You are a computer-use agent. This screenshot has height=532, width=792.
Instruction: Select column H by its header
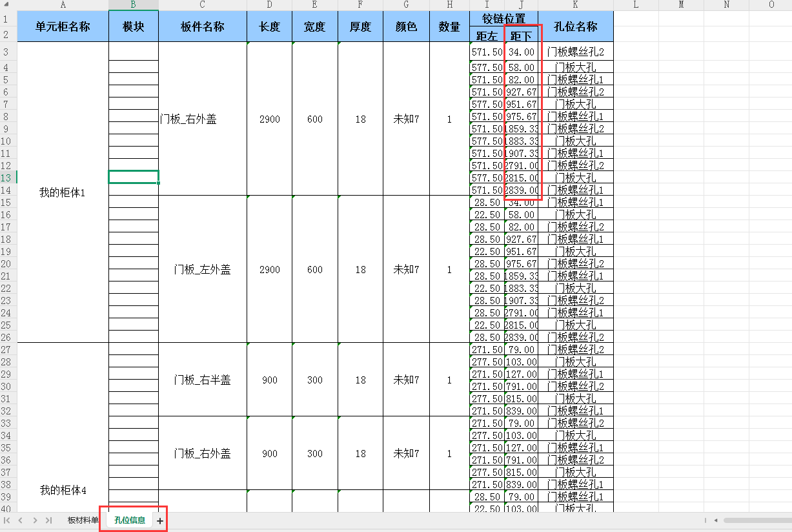449,5
